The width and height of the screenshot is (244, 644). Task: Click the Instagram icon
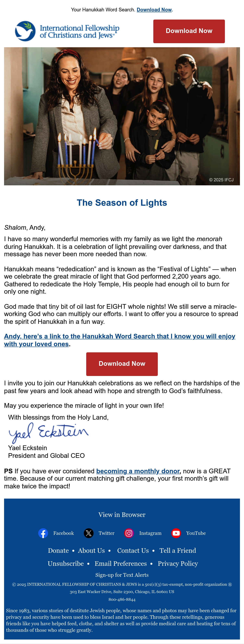pos(129,533)
